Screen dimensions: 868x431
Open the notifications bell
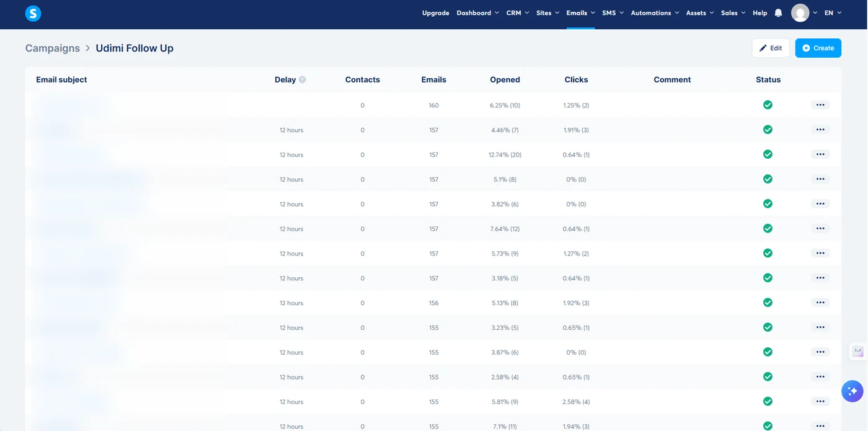click(x=779, y=13)
